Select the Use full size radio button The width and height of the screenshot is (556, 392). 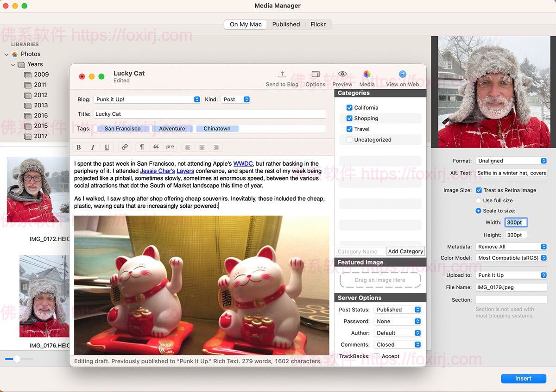(478, 200)
